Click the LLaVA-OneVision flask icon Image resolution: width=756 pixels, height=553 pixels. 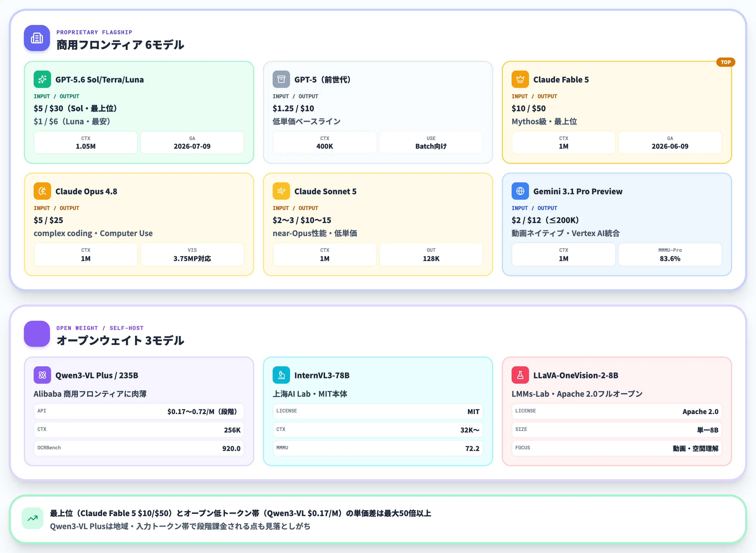click(x=520, y=375)
